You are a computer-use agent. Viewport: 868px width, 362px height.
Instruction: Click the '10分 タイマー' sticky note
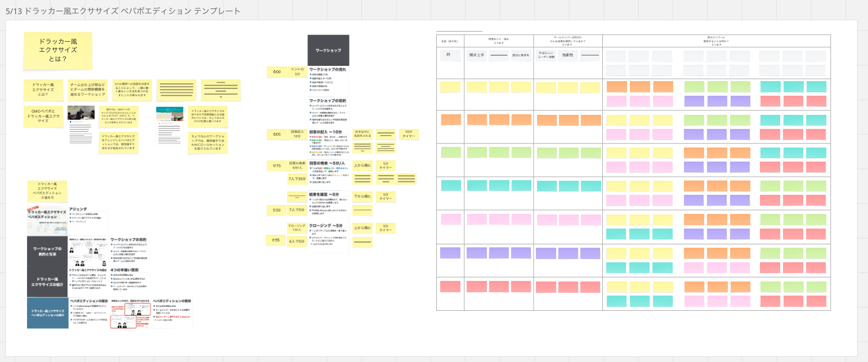(x=408, y=135)
